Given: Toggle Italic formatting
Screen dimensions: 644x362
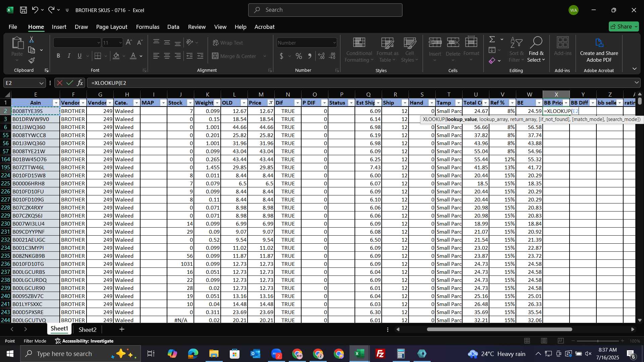Looking at the screenshot, I should click(x=69, y=56).
